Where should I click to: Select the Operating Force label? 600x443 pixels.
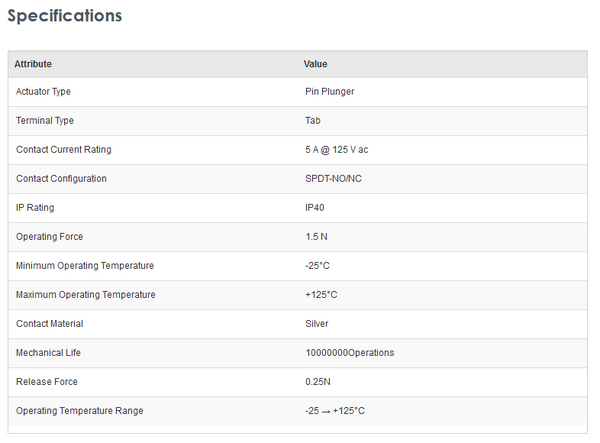[x=49, y=237]
